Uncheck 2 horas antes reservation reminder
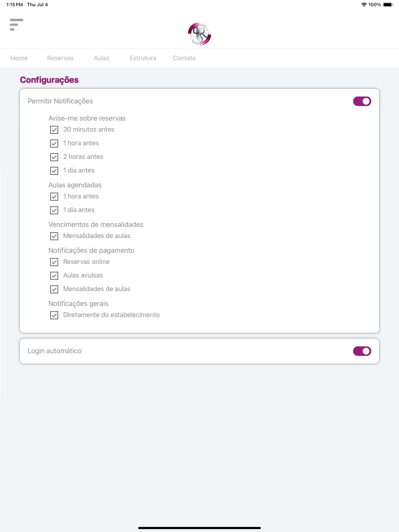 coord(54,157)
